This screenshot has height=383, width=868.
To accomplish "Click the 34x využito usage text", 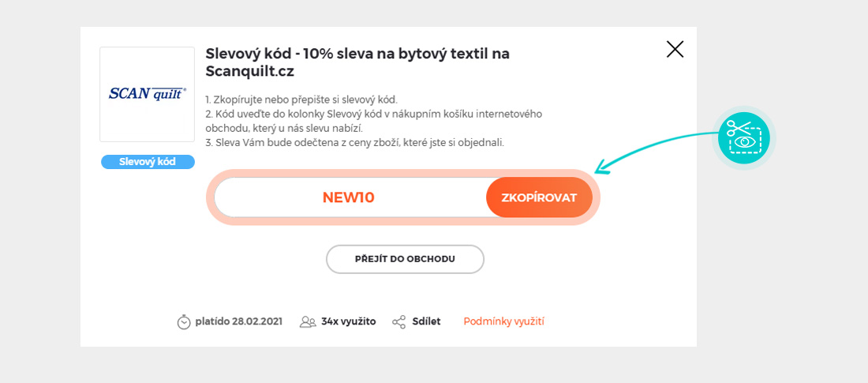I will (x=348, y=321).
